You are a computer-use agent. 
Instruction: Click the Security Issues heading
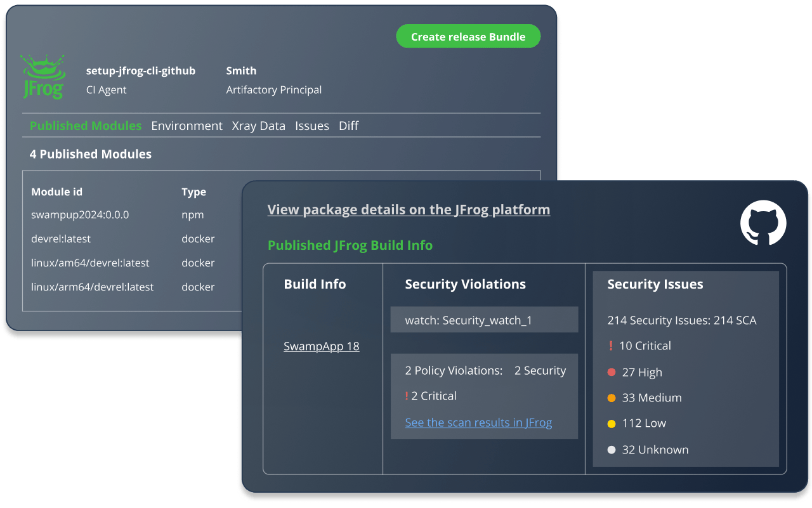coord(655,284)
